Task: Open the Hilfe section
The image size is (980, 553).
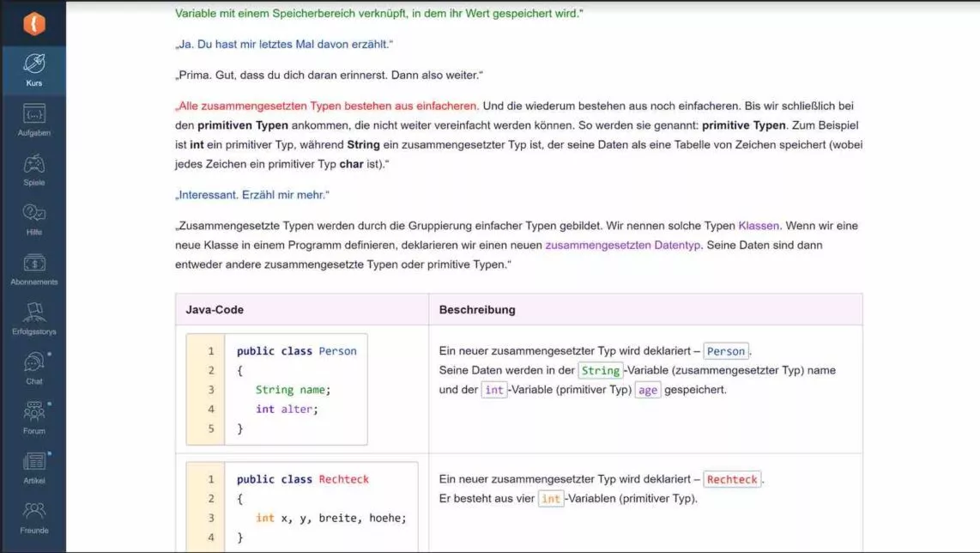Action: tap(33, 220)
